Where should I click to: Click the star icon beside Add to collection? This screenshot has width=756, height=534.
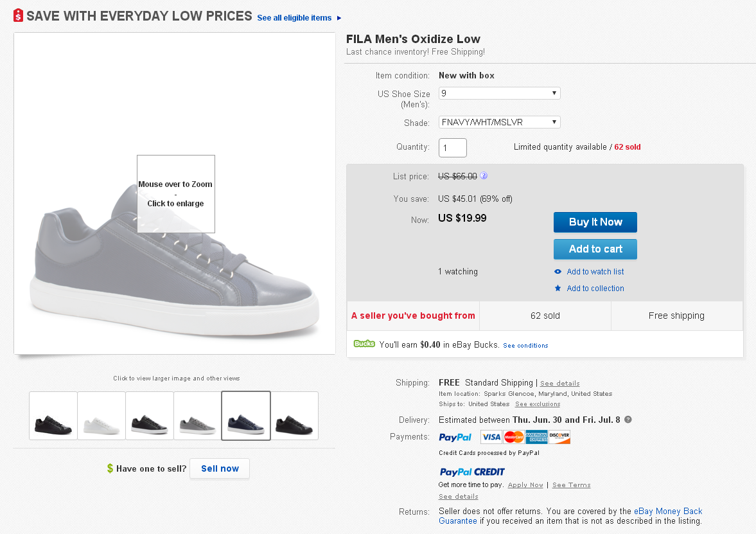558,289
